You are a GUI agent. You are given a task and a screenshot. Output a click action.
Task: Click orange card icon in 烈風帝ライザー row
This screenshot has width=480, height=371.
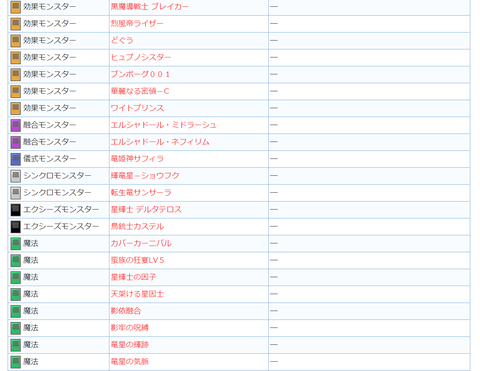pos(15,24)
